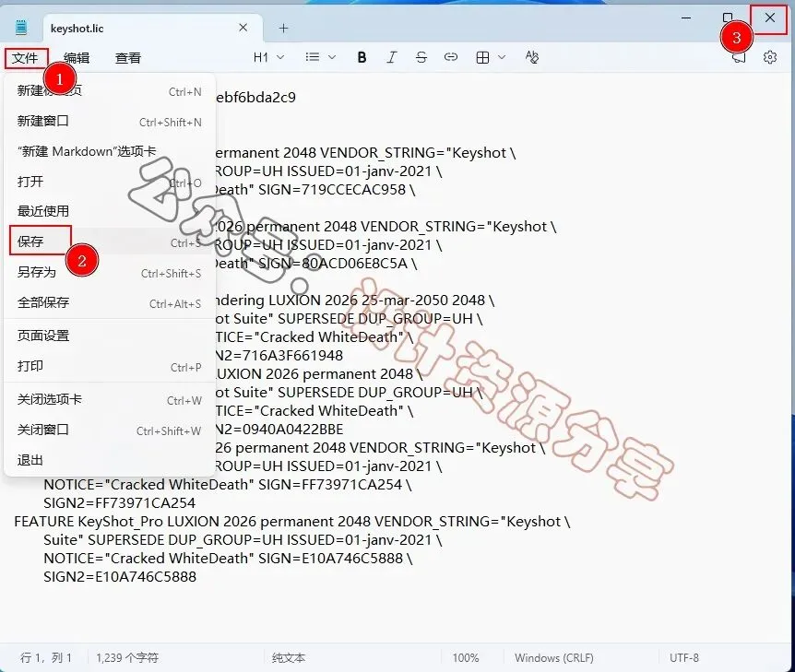Viewport: 795px width, 672px height.
Task: Click the clear formatting icon
Action: click(532, 57)
